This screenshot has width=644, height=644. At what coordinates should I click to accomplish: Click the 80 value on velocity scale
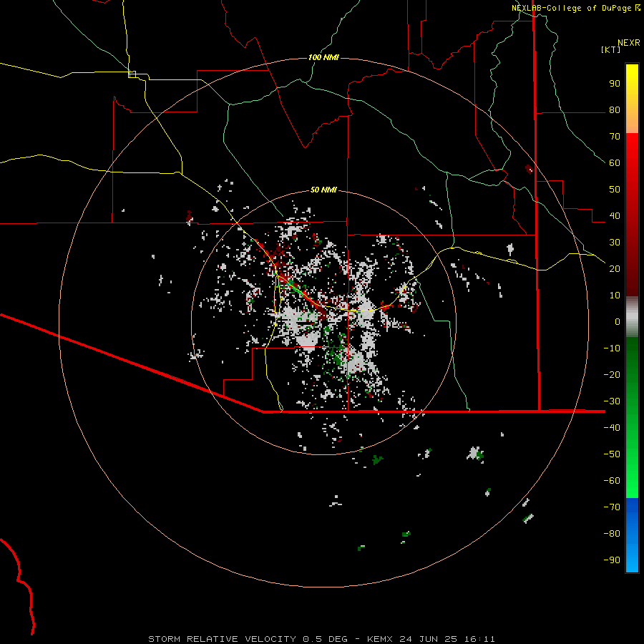[615, 110]
